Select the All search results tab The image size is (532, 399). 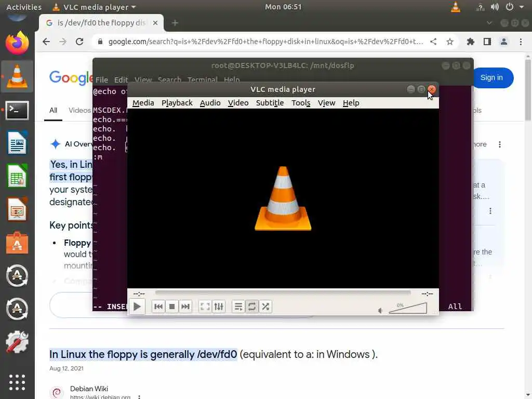(x=54, y=110)
